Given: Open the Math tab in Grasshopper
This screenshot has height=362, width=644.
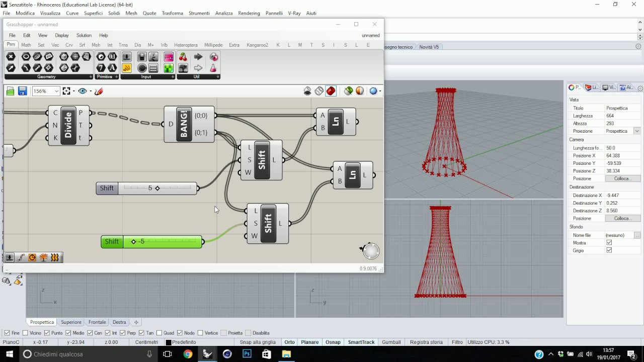Looking at the screenshot, I should pos(26,45).
